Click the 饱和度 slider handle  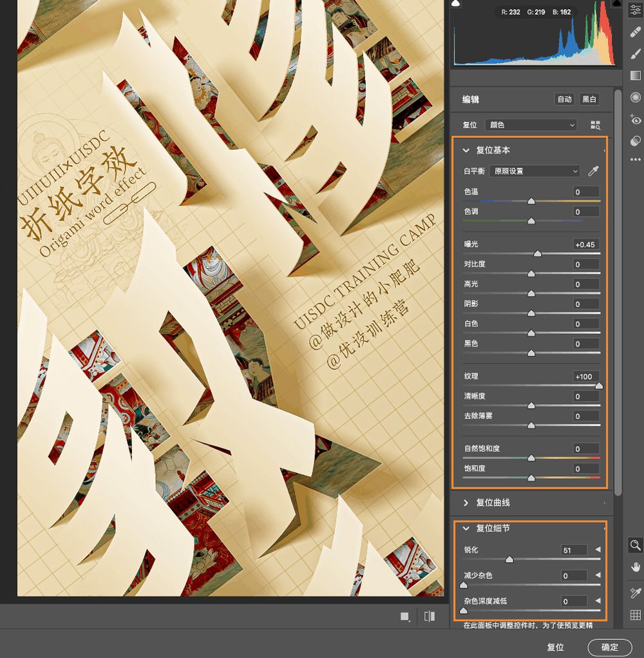point(531,478)
